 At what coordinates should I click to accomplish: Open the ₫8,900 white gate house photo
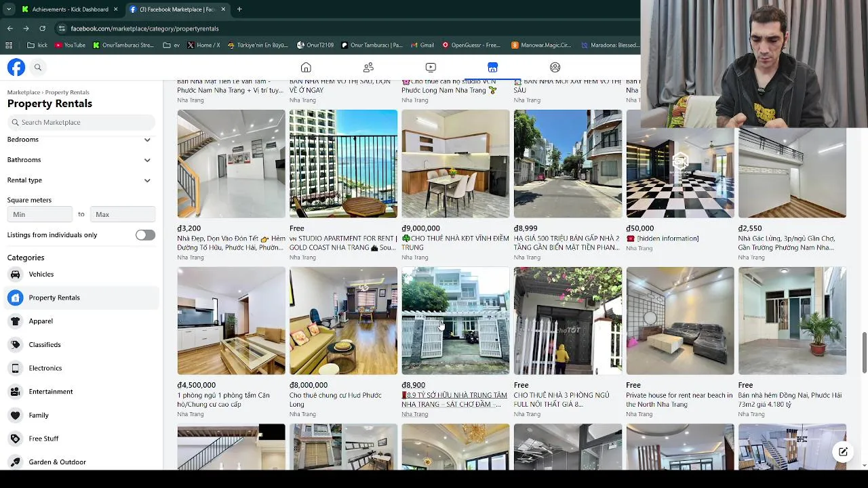pyautogui.click(x=456, y=321)
